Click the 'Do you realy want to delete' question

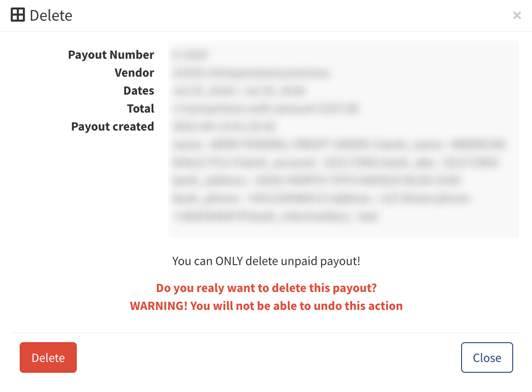(x=266, y=288)
